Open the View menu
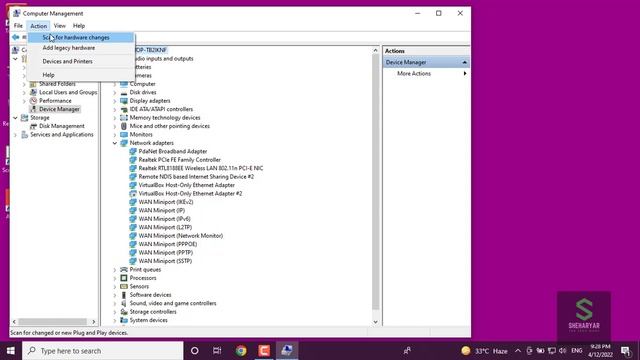The image size is (640, 360). [60, 26]
